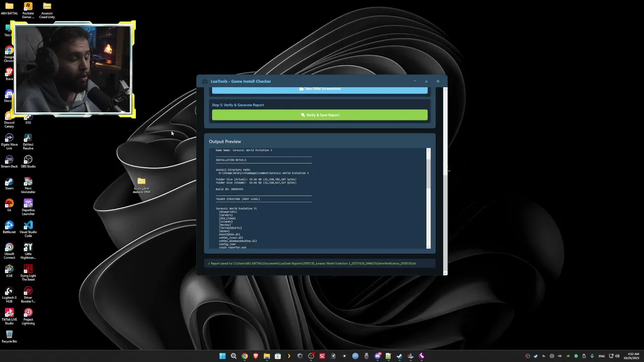
Task: Open the denuvo DRM folder on the desktop
Action: (x=141, y=185)
